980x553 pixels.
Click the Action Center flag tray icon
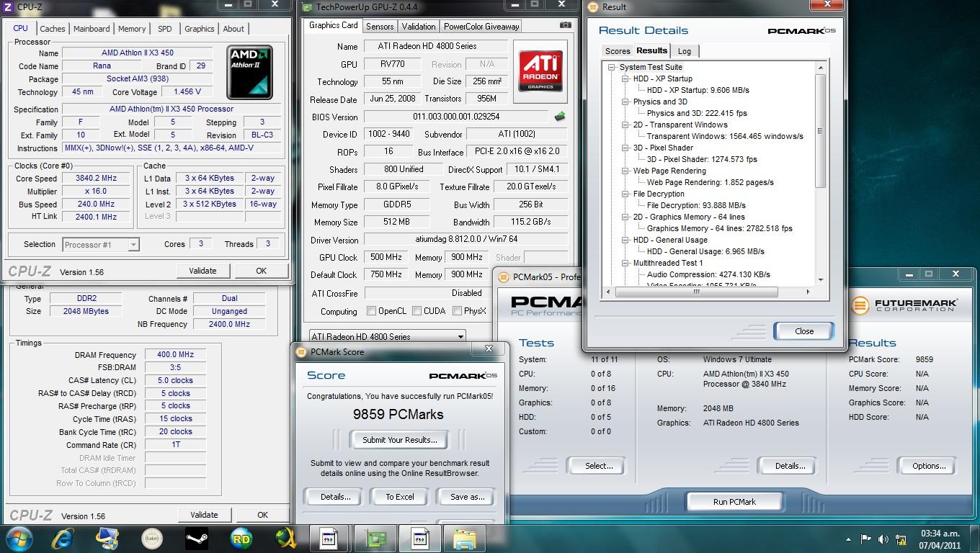pyautogui.click(x=866, y=539)
